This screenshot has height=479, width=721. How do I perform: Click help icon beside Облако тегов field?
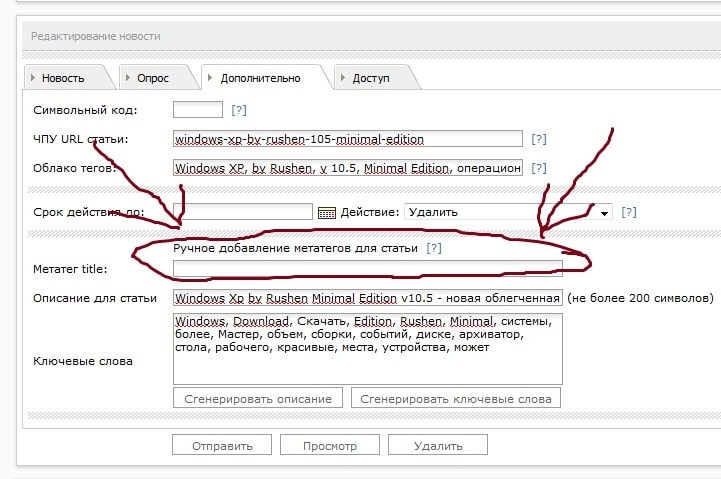[539, 168]
